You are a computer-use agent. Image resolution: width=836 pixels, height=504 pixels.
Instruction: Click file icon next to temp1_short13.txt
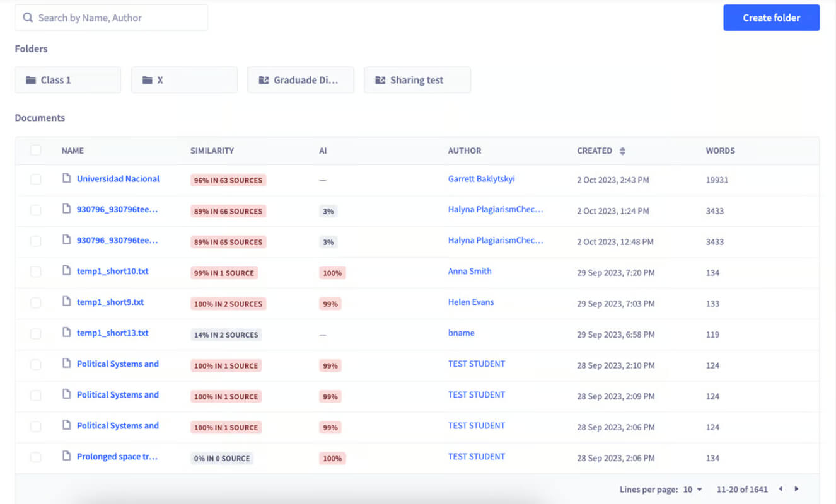[x=66, y=333]
